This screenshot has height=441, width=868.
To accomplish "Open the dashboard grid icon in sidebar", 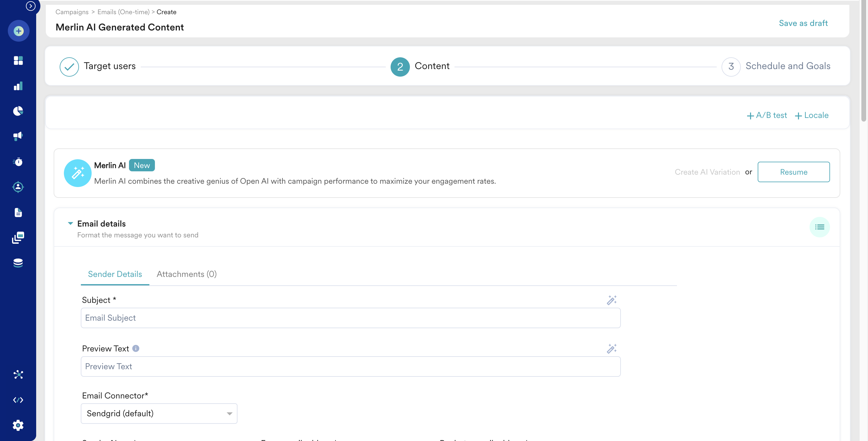I will [18, 60].
